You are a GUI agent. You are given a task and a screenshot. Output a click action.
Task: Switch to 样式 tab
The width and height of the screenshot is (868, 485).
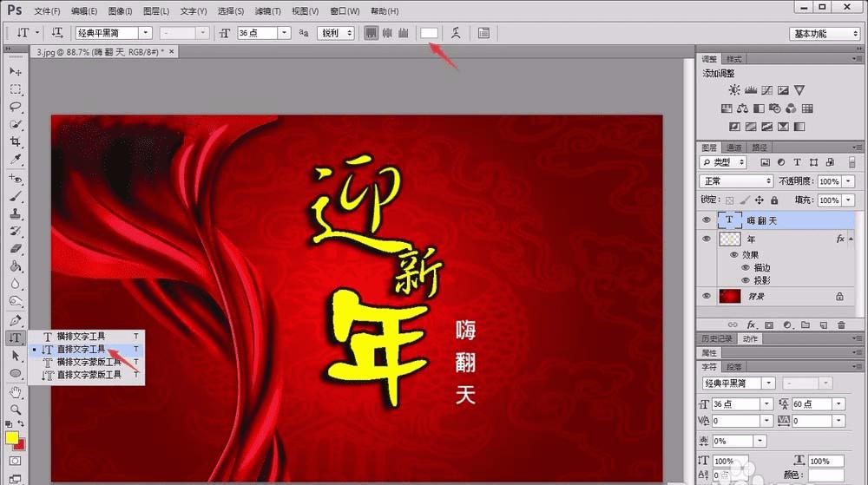[x=734, y=59]
